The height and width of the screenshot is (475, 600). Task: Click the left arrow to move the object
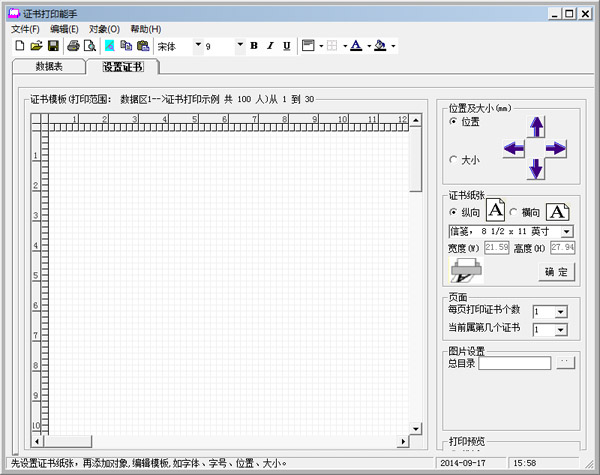pos(514,149)
